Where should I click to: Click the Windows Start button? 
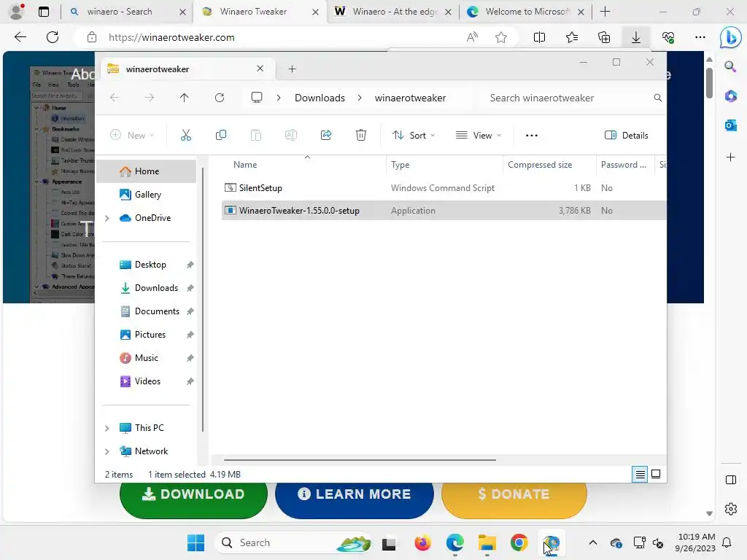196,542
